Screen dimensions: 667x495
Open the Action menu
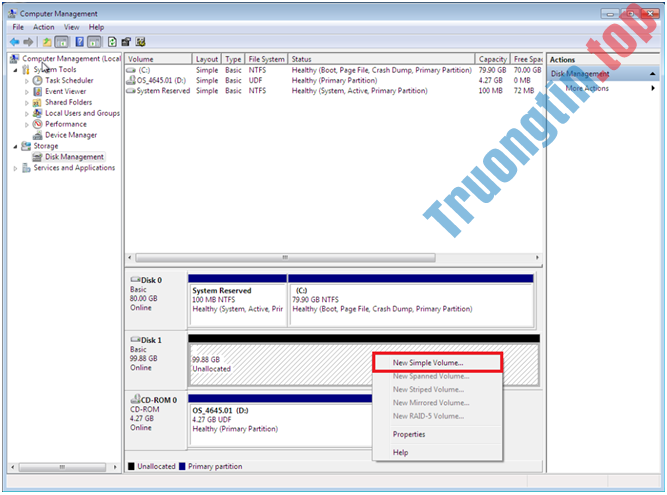click(44, 27)
